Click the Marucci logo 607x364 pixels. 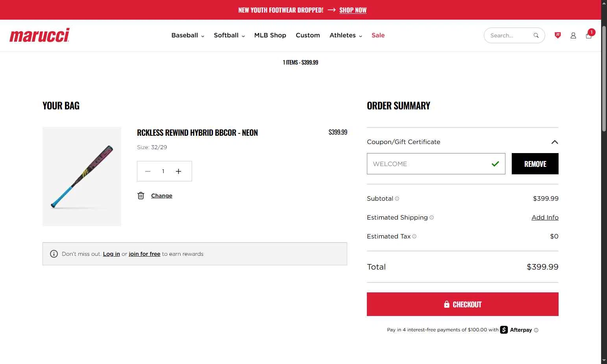click(x=39, y=35)
